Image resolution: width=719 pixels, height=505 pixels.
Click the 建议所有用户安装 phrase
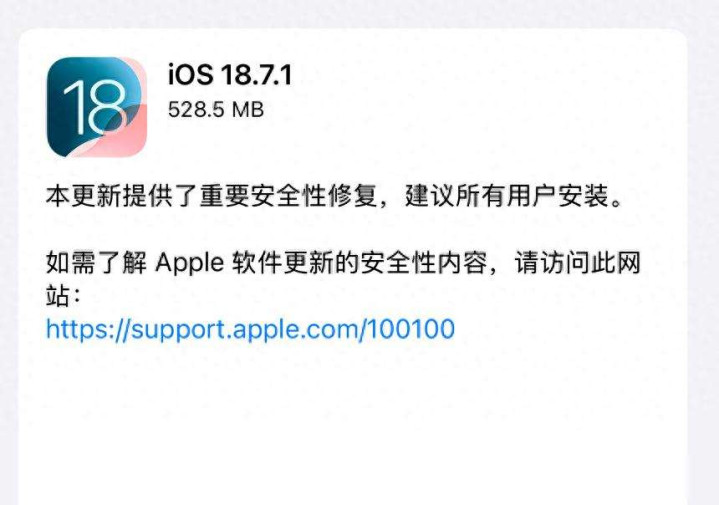click(x=507, y=196)
